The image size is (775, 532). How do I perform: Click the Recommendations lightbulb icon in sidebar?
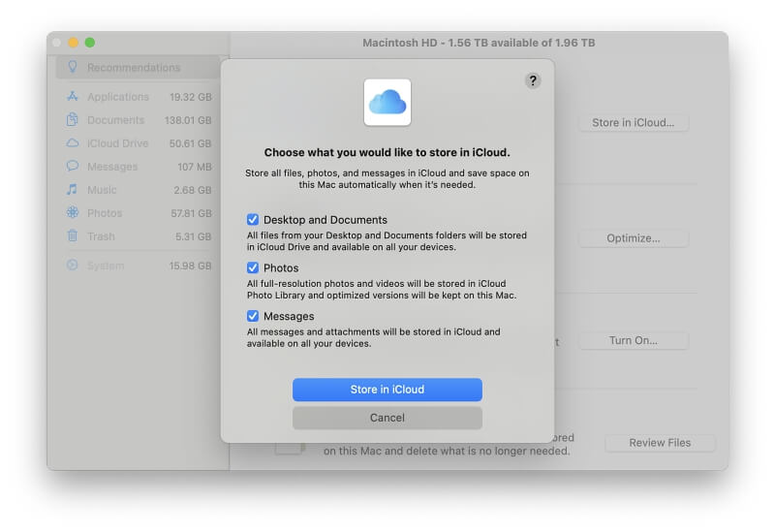[x=73, y=67]
